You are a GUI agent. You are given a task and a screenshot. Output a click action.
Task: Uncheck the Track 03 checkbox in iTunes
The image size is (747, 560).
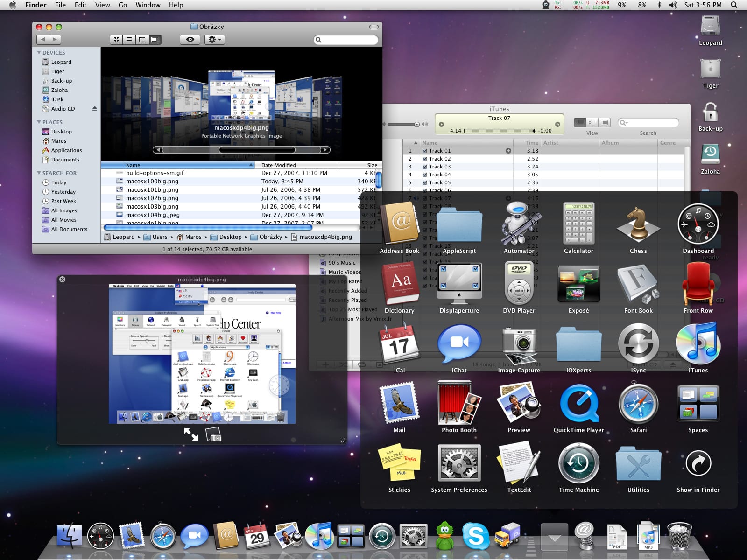(x=425, y=167)
